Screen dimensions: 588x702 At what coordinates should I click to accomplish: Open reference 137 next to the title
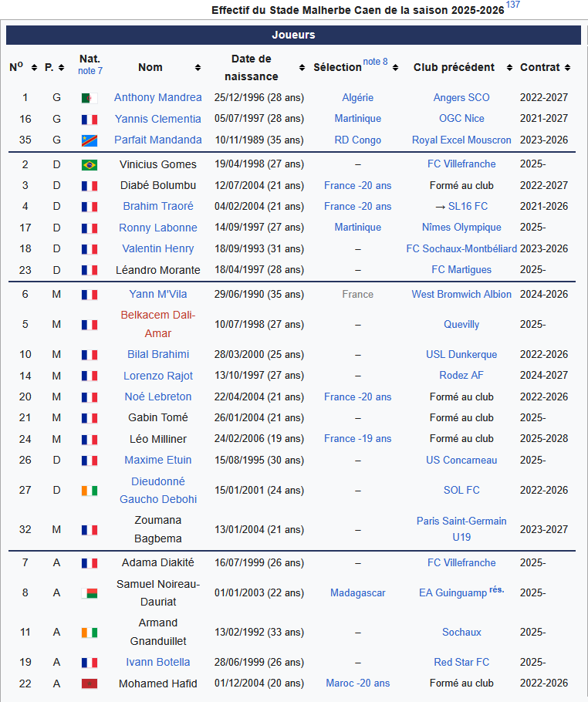(513, 5)
